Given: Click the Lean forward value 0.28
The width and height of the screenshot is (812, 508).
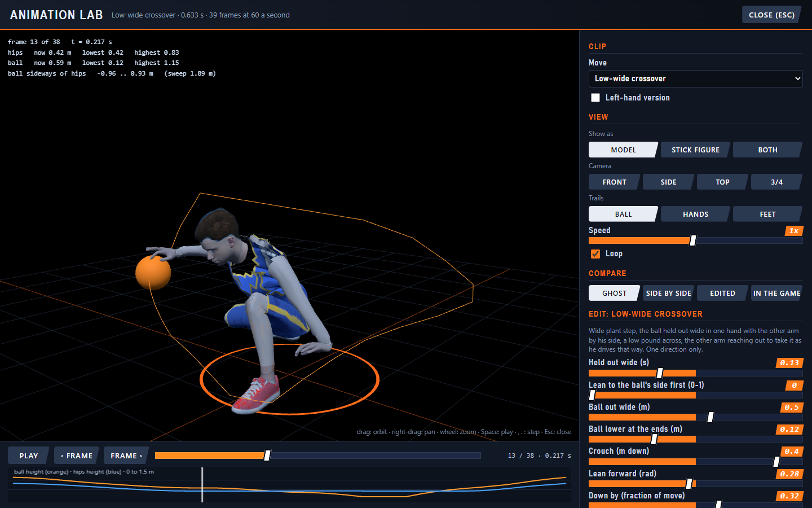Looking at the screenshot, I should tap(789, 474).
